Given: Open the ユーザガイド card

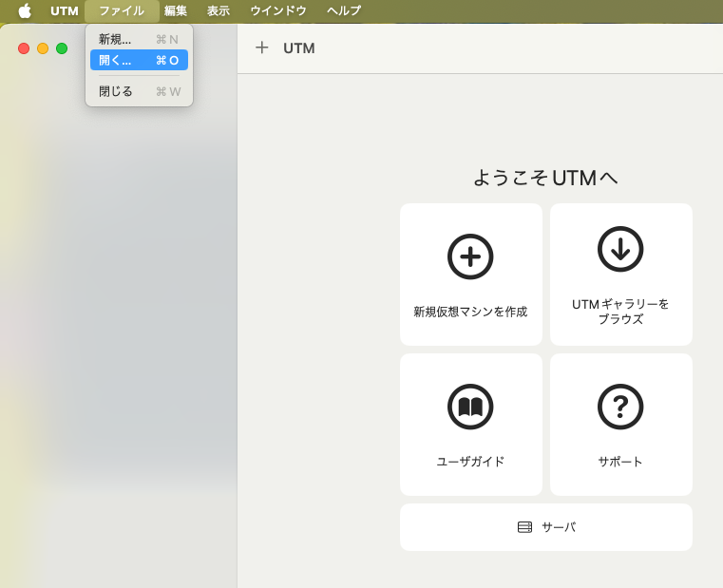Looking at the screenshot, I should coord(471,425).
